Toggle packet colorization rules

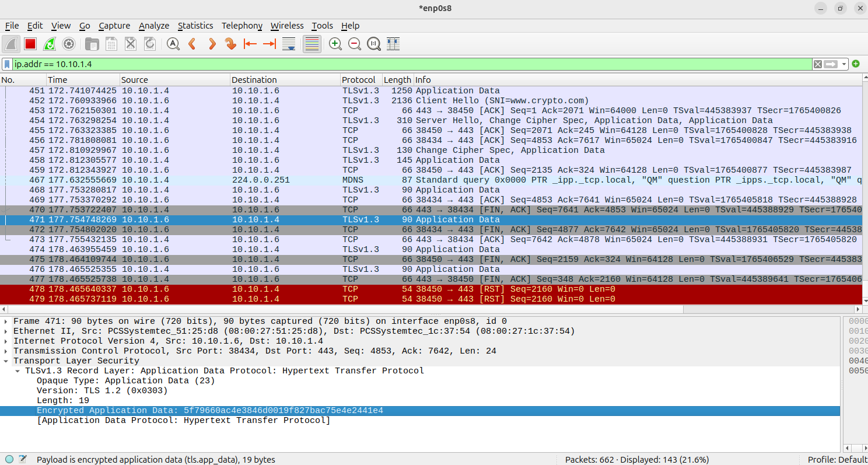coord(312,44)
